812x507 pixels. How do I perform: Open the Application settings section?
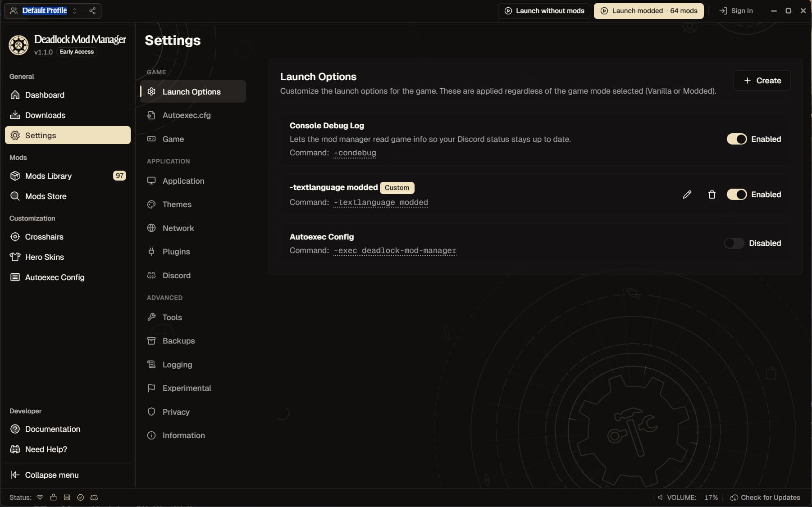193,181
